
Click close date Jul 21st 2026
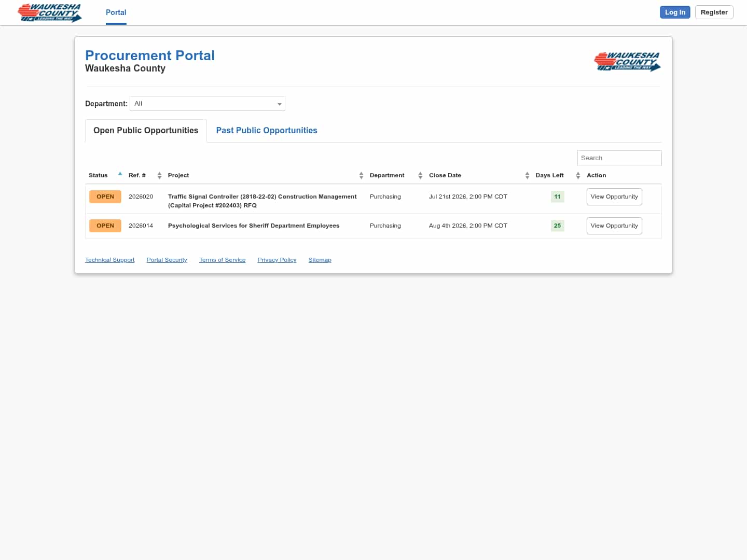[x=468, y=197]
